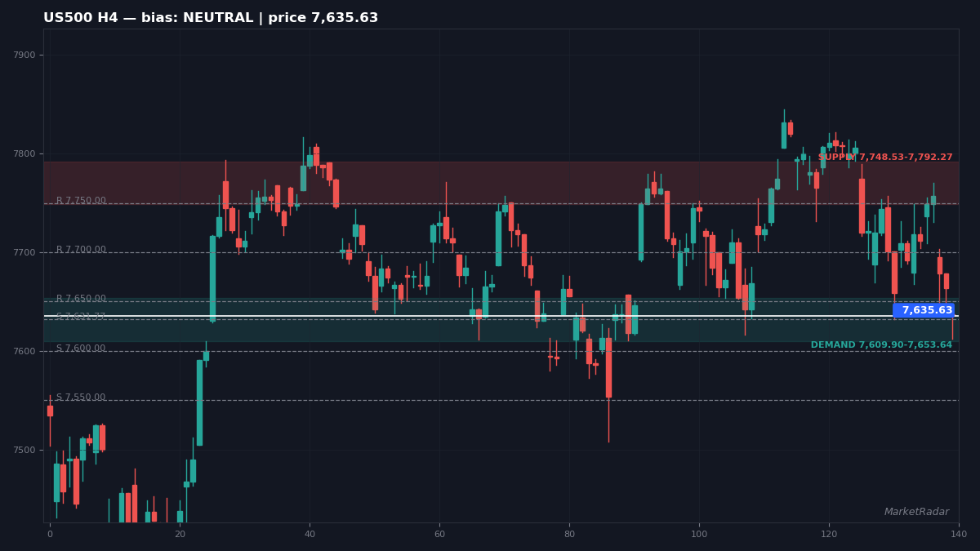Select the R 7,650.00 resistance label
980x551 pixels.
coord(81,299)
